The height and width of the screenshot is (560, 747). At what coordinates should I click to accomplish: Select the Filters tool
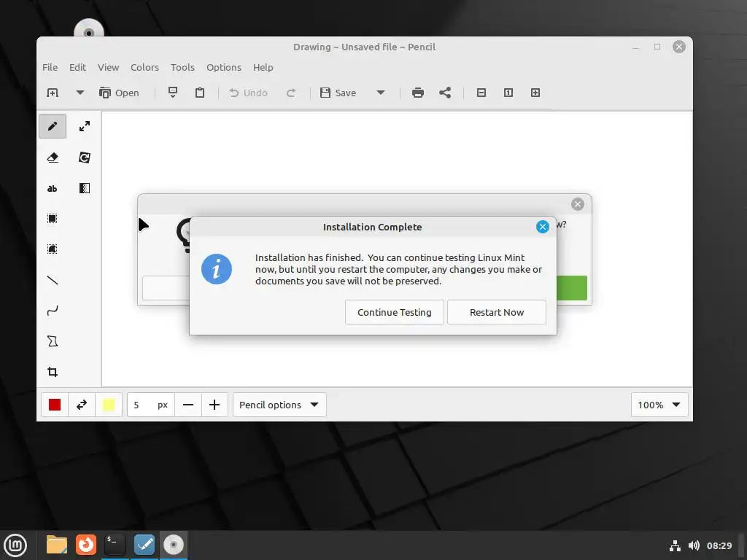click(85, 188)
